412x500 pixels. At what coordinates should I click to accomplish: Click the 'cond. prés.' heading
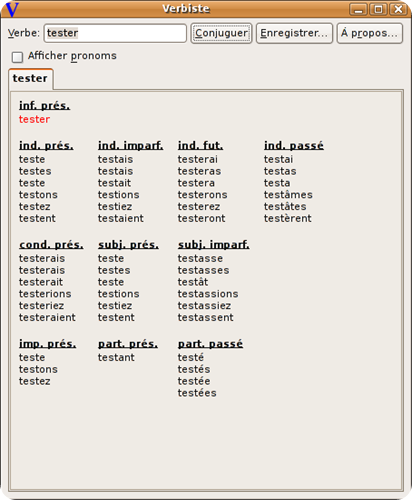[x=51, y=245]
